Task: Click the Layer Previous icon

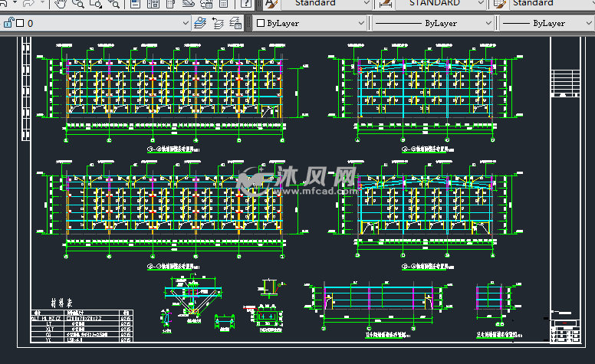Action: point(218,23)
